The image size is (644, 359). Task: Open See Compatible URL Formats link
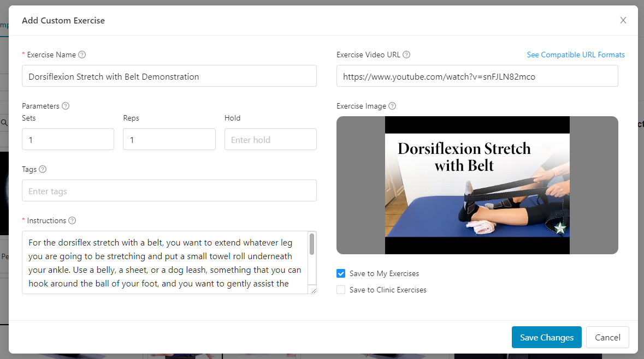576,55
